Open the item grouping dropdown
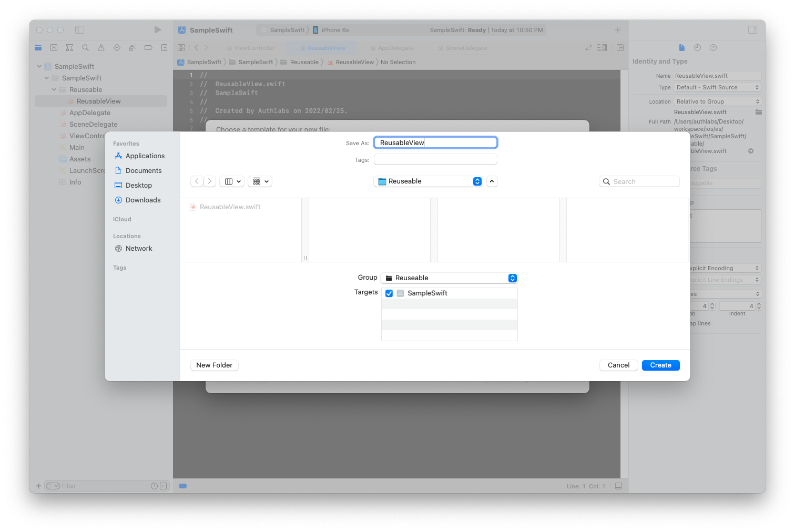The width and height of the screenshot is (795, 532). [260, 181]
